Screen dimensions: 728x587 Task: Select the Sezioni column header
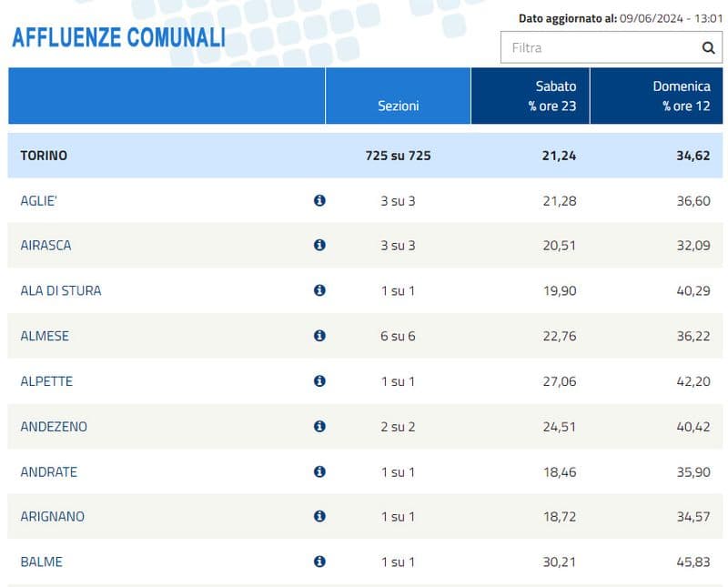pos(398,106)
